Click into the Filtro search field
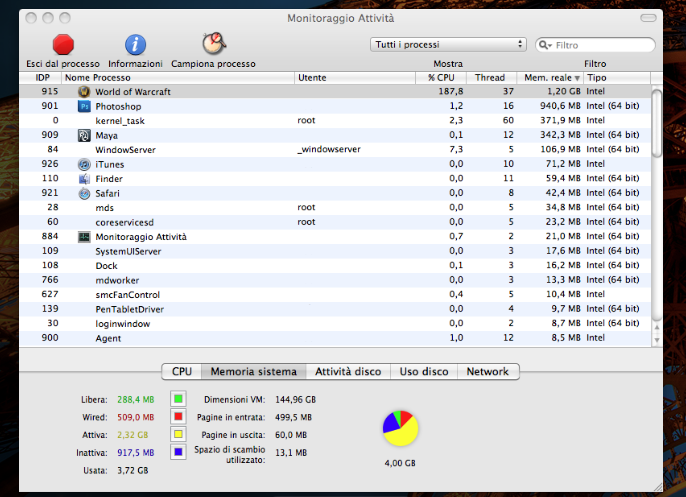The width and height of the screenshot is (686, 497). coord(595,45)
